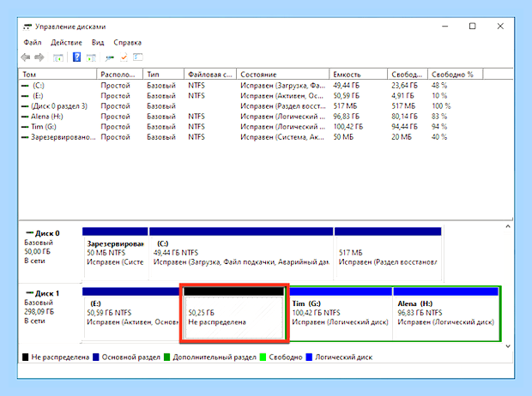
Task: Select the Tim (G:) row icon
Action: [x=25, y=127]
